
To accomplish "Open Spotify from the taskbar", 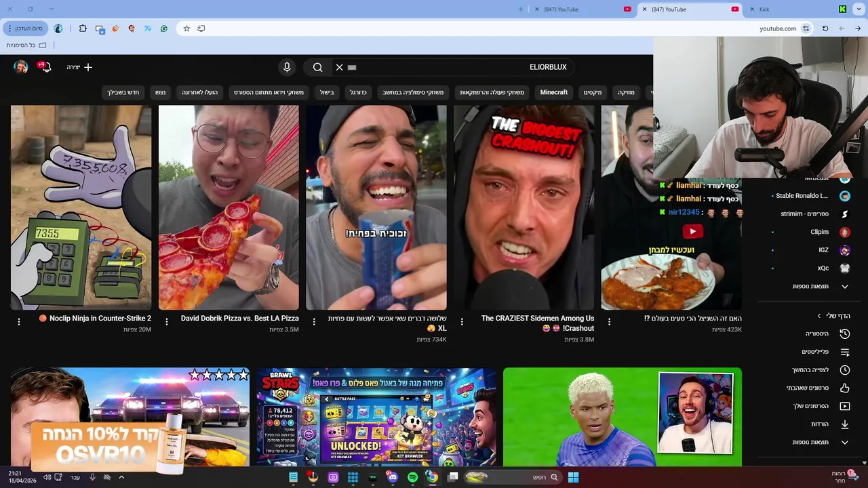I will click(412, 477).
